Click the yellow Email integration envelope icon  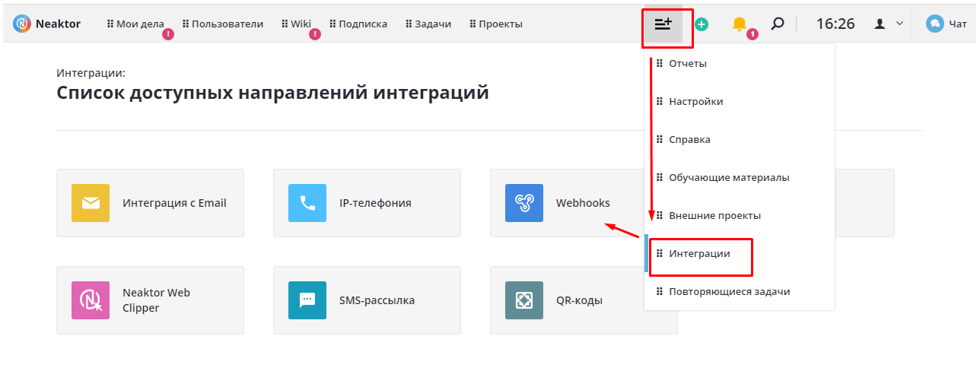click(91, 203)
